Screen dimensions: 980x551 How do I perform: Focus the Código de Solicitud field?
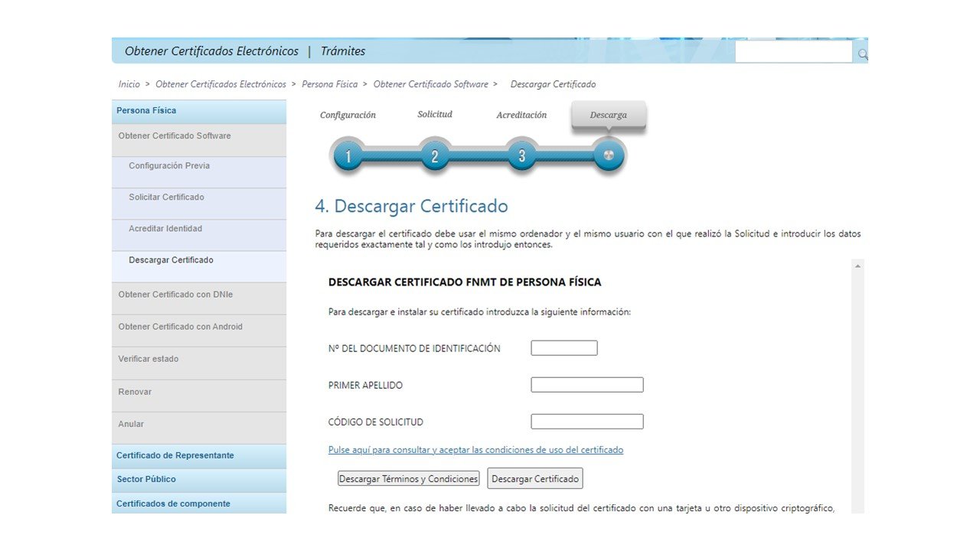coord(587,422)
